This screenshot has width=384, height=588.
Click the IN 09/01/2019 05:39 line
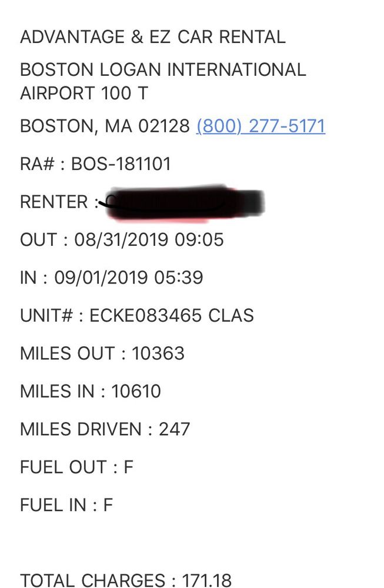112,278
